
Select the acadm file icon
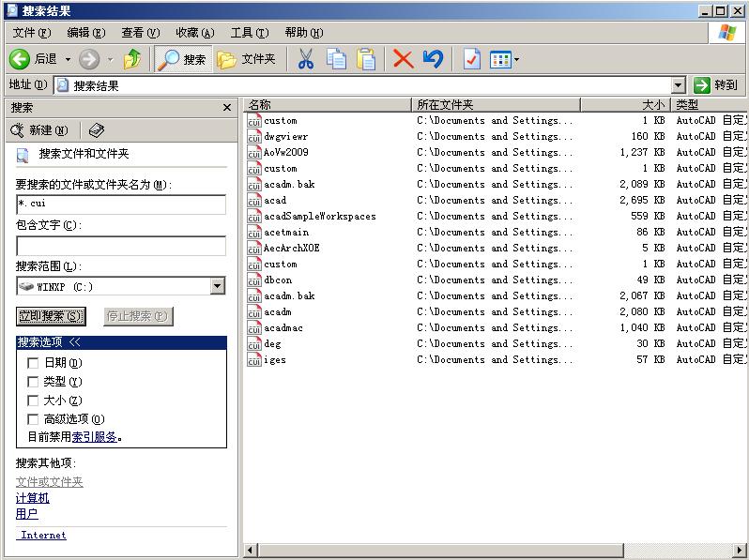coord(254,311)
